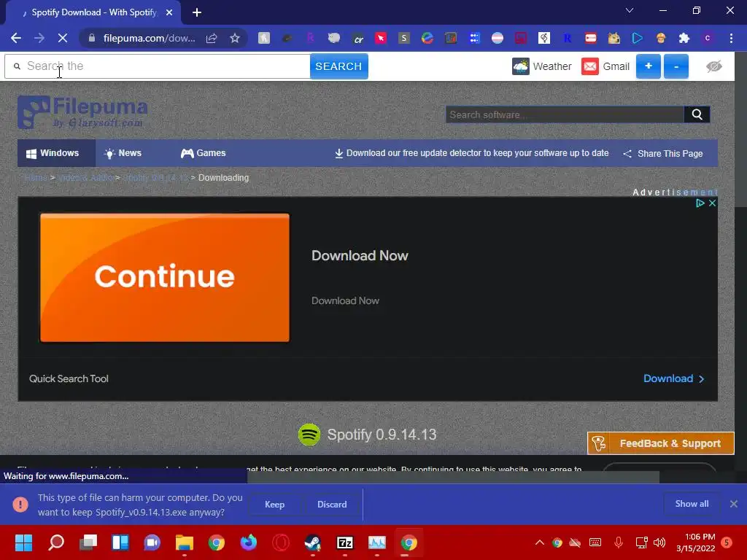Screen dimensions: 747x560
Task: Click the gray "S" extension icon
Action: pyautogui.click(x=404, y=38)
